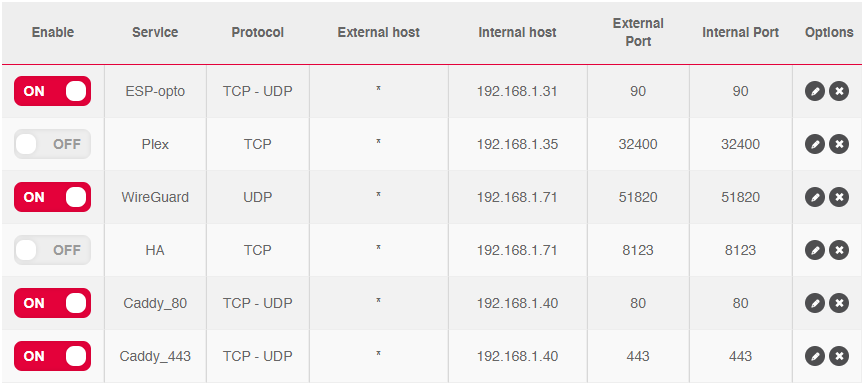Disable the ESP-opto rule toggle
The height and width of the screenshot is (390, 866).
[52, 91]
